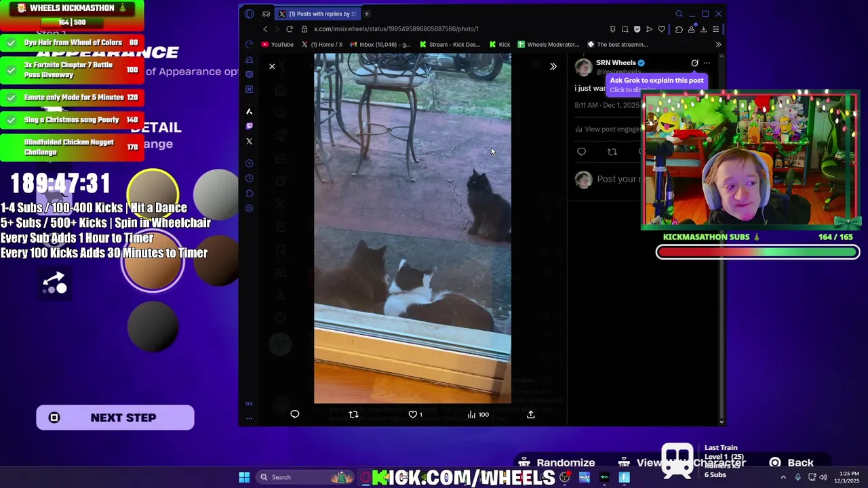Click Randomize in the game footer
Image resolution: width=868 pixels, height=488 pixels.
click(557, 463)
